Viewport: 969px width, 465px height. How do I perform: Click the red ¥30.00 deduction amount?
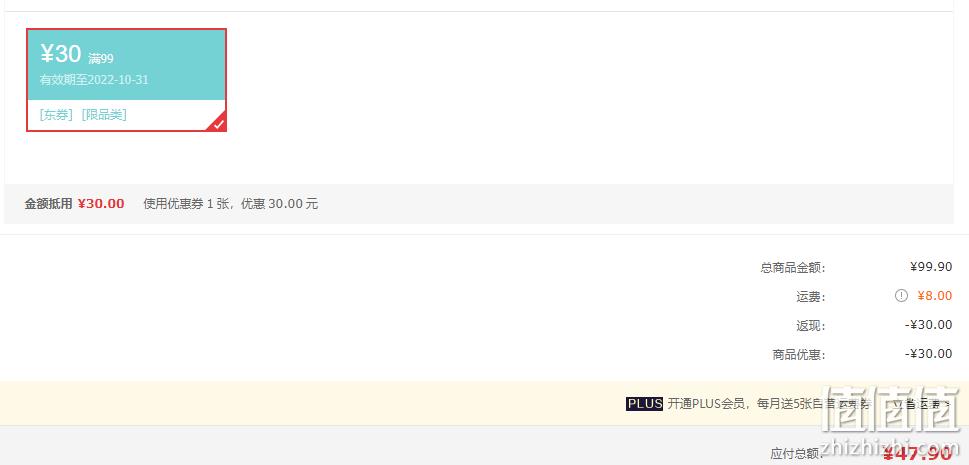pos(101,203)
